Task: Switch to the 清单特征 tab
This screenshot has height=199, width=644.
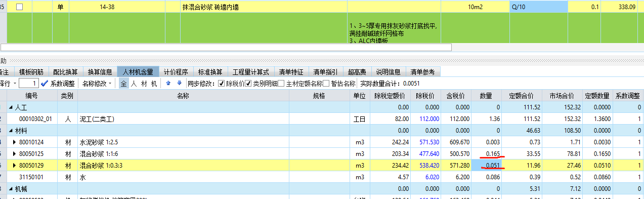Action: point(290,71)
